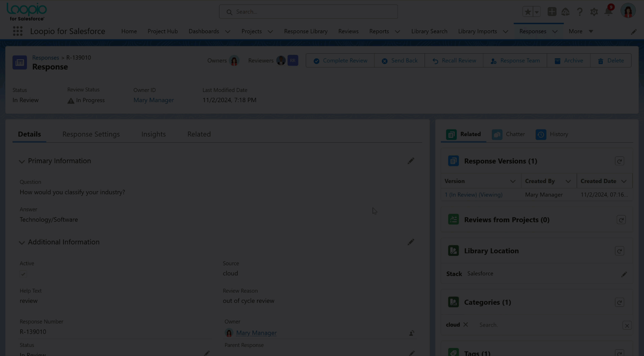644x356 pixels.
Task: Expand the Responses nav dropdown
Action: (x=555, y=31)
